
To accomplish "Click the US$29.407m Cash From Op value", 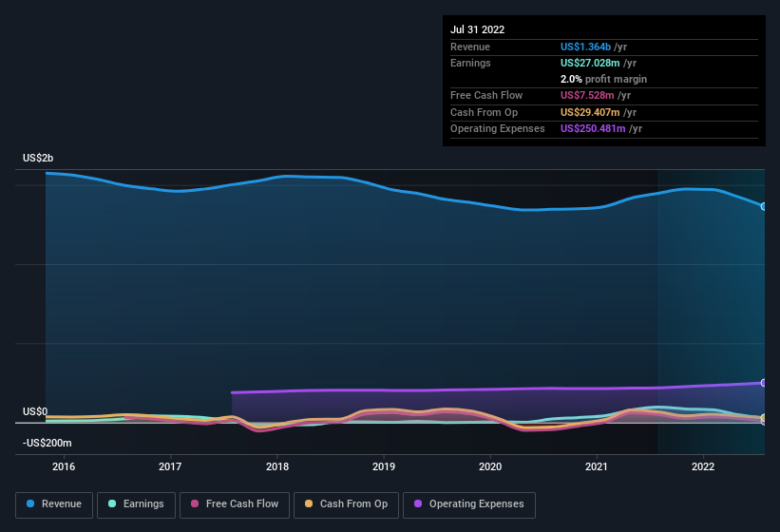I will click(591, 112).
